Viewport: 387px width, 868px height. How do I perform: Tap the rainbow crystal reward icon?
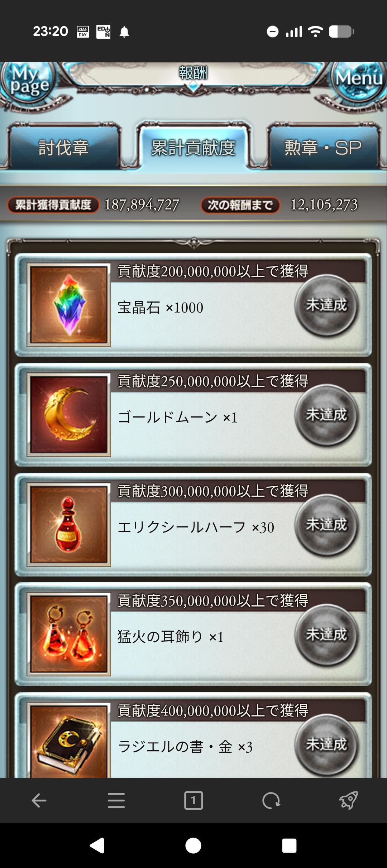point(68,305)
